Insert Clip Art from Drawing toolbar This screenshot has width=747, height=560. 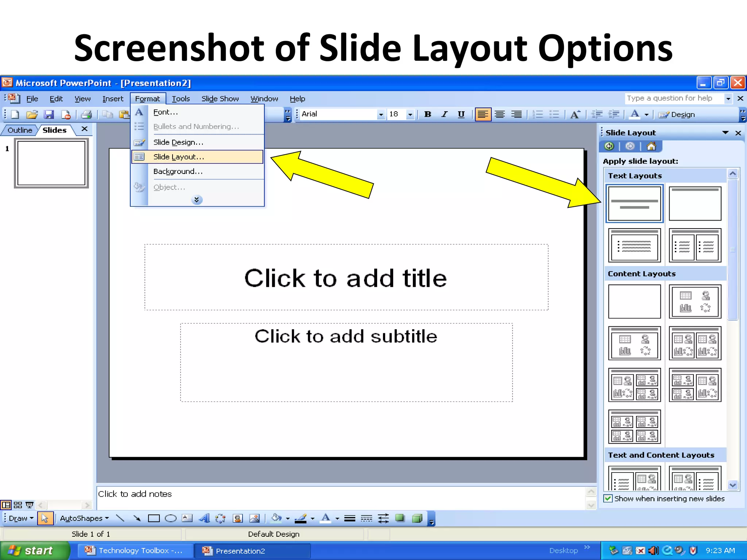pyautogui.click(x=238, y=518)
